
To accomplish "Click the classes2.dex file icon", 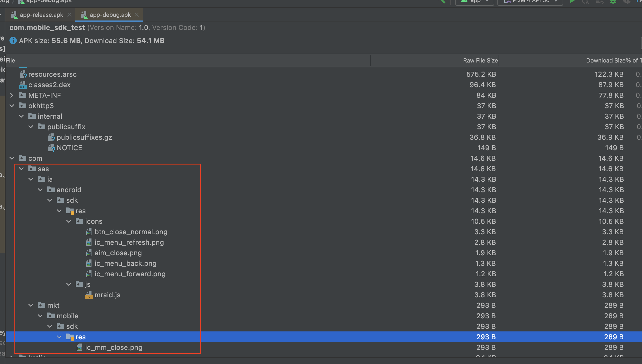I will [x=23, y=85].
